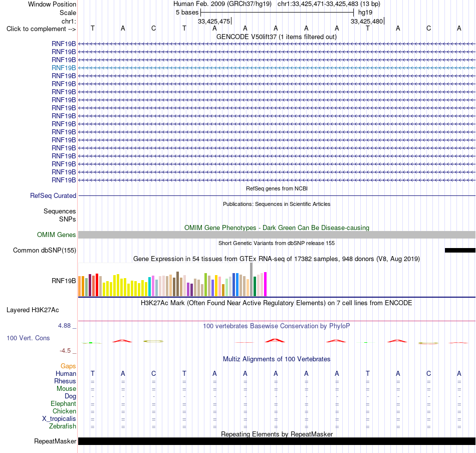Click the gray OMIM Genes bar

277,235
